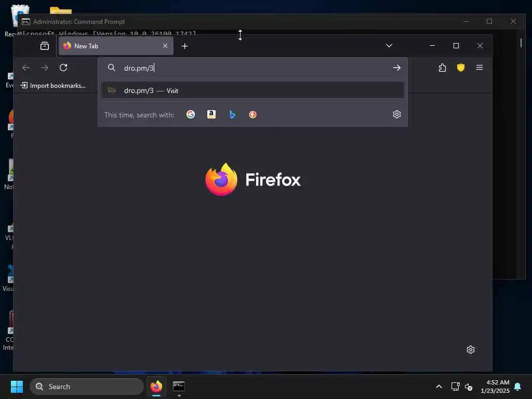This screenshot has height=399, width=532.
Task: Select the New Tab tab
Action: click(116, 46)
